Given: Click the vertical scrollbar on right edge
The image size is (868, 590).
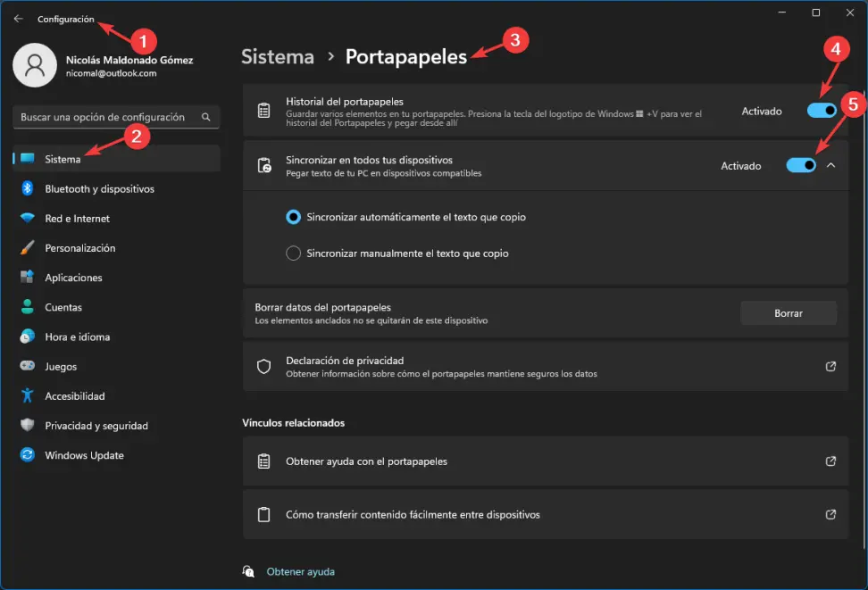Looking at the screenshot, I should [x=864, y=319].
